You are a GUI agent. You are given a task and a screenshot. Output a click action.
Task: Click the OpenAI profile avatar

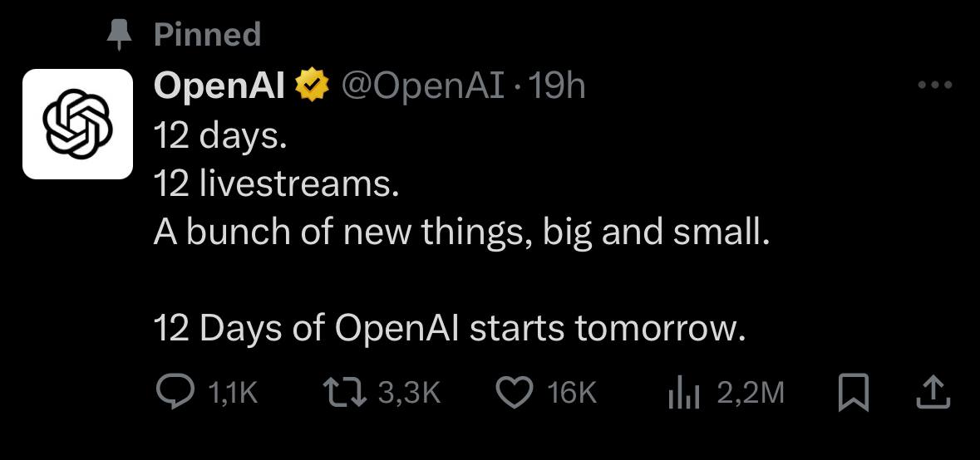(77, 124)
